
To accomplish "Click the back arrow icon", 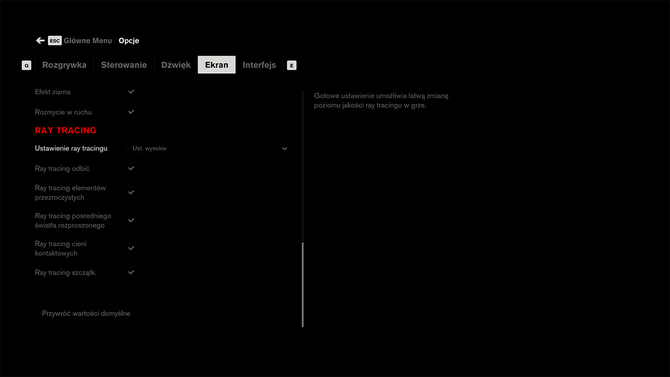I will point(40,41).
